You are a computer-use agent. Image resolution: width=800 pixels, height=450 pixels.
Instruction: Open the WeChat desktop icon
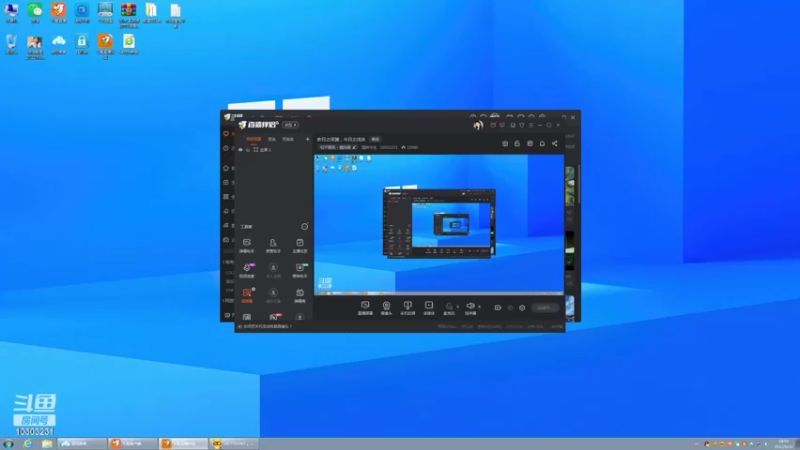pos(35,13)
